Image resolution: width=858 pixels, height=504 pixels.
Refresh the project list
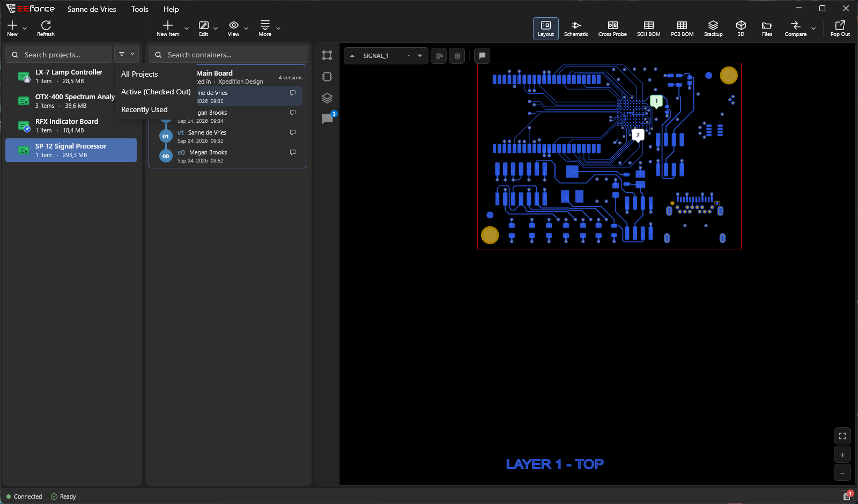point(46,28)
